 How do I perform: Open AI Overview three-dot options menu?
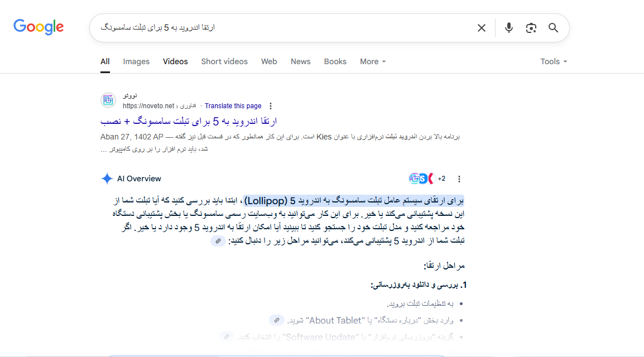(459, 179)
